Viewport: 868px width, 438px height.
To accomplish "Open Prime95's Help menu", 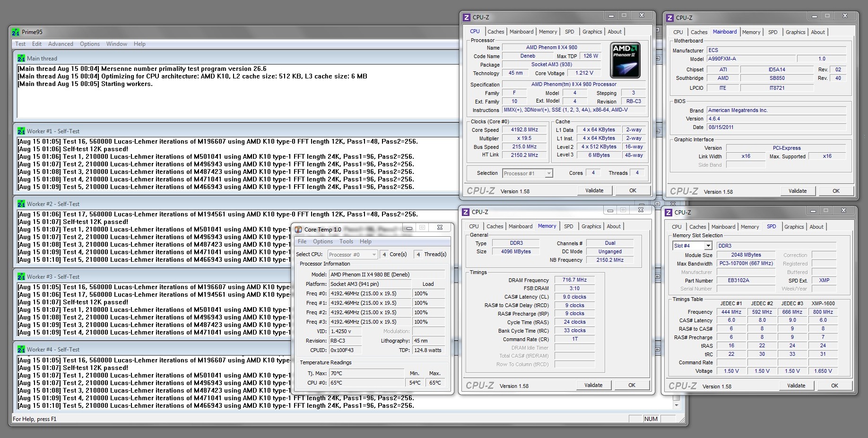I will (x=139, y=44).
